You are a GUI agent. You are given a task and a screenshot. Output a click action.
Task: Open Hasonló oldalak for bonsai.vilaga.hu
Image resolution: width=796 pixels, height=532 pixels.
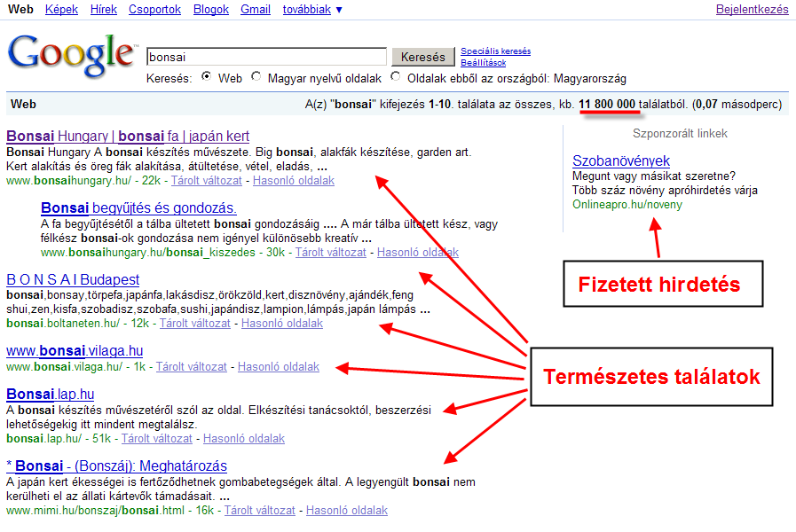(278, 367)
